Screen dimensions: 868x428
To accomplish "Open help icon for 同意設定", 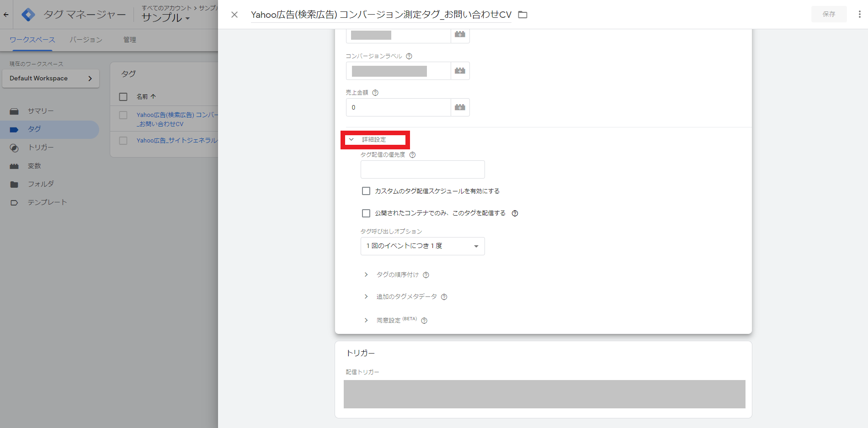I will 424,321.
